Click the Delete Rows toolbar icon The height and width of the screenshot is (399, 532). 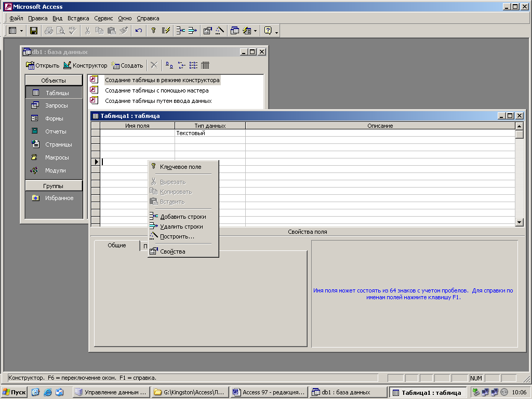tap(192, 31)
